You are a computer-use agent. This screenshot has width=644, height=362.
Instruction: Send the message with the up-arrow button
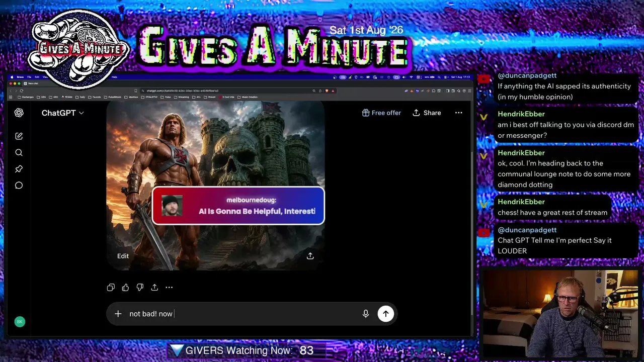[386, 314]
